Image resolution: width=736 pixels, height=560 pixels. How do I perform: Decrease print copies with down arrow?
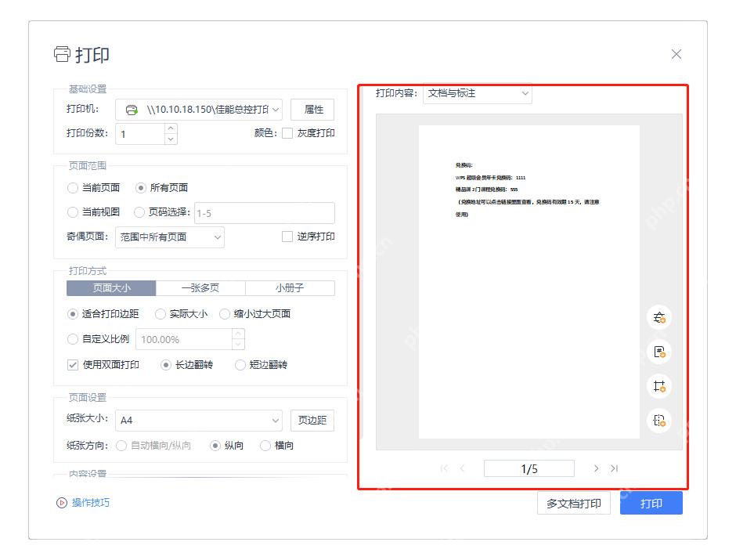171,139
